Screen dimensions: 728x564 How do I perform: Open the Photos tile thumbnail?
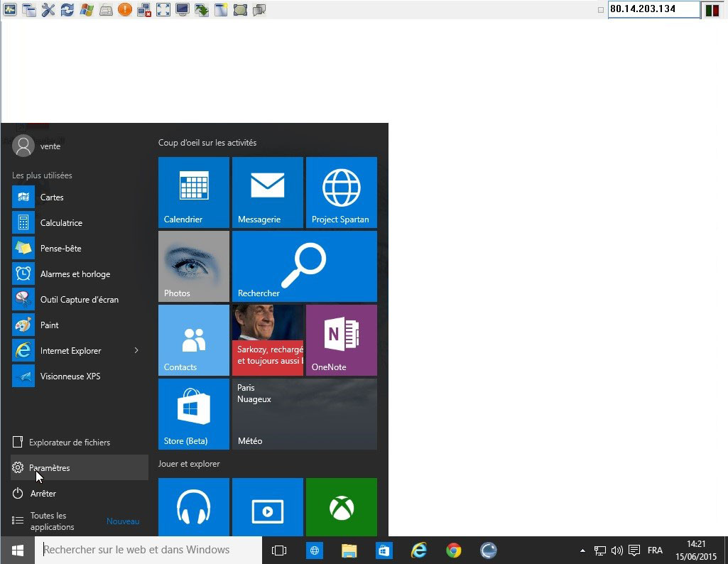(193, 266)
